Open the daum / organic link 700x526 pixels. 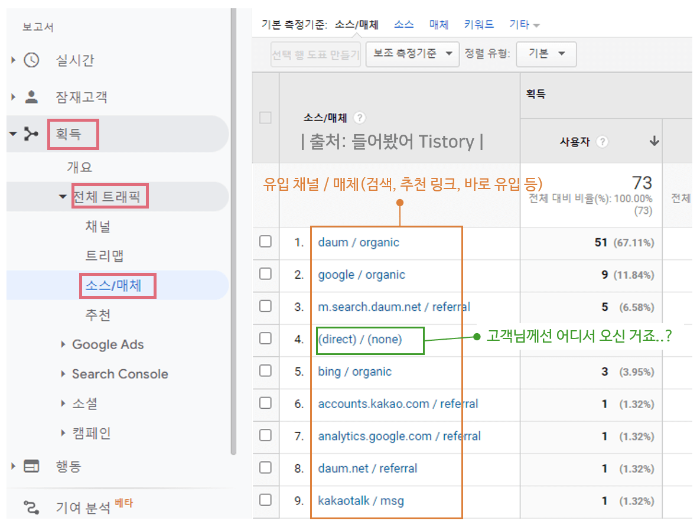point(358,242)
